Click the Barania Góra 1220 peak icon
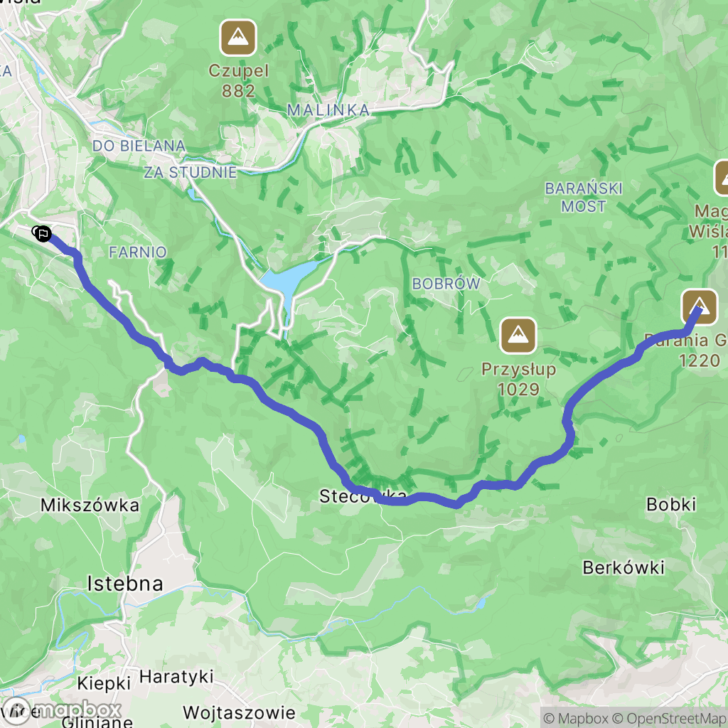The width and height of the screenshot is (728, 728). pos(700,307)
